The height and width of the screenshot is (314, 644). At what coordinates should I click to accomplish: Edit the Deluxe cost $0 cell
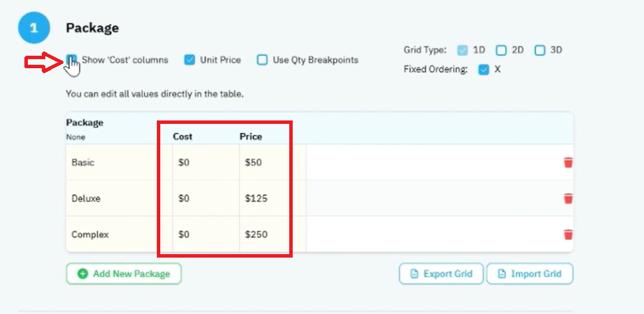click(x=206, y=198)
